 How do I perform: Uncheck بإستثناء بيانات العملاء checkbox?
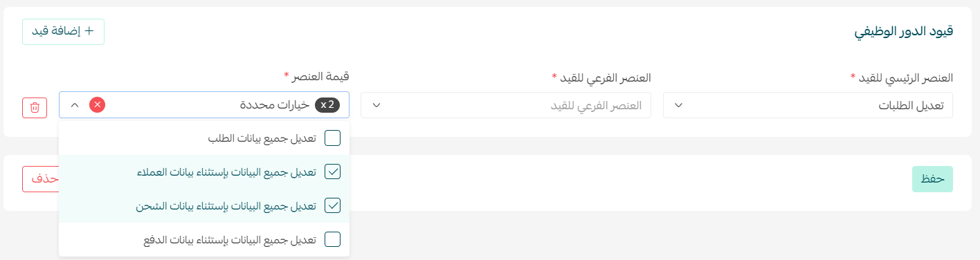point(333,171)
